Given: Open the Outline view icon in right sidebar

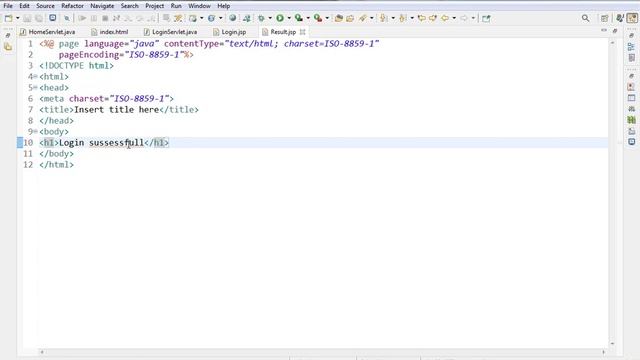Looking at the screenshot, I should (x=631, y=47).
